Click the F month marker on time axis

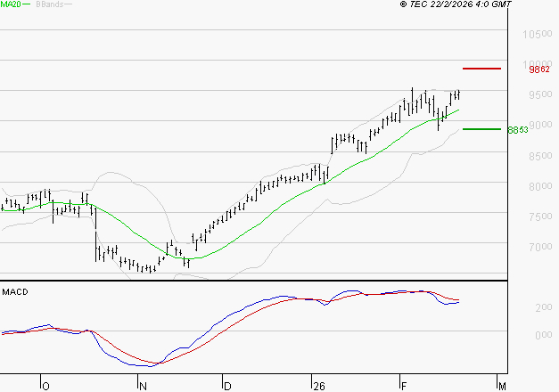[404, 387]
